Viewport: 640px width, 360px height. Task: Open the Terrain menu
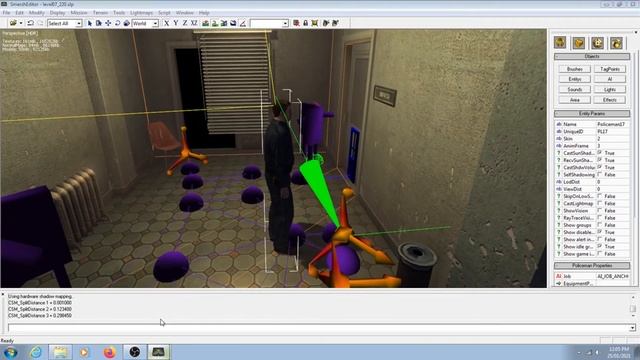click(x=100, y=13)
